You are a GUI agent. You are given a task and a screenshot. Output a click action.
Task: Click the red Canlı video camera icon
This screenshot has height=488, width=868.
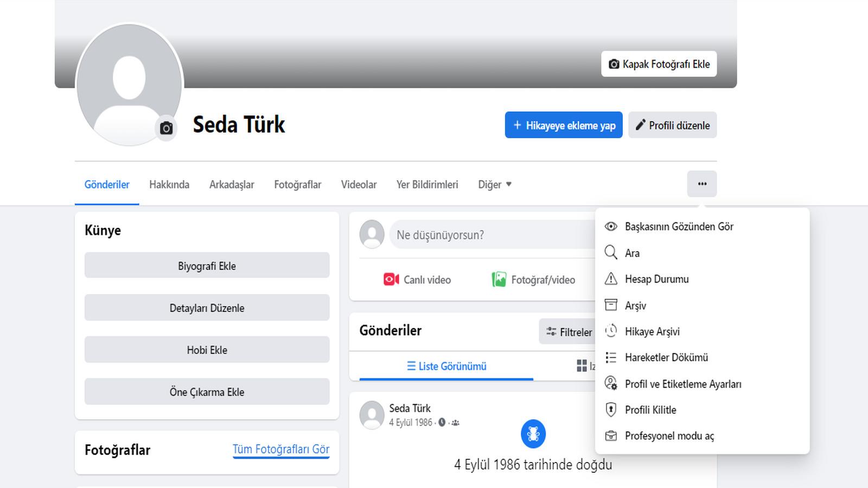pyautogui.click(x=391, y=279)
